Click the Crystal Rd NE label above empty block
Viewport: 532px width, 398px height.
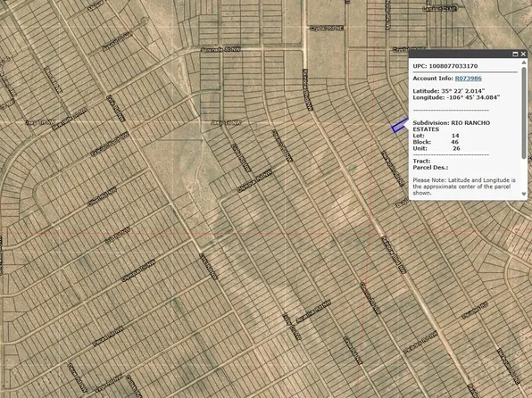tap(327, 29)
